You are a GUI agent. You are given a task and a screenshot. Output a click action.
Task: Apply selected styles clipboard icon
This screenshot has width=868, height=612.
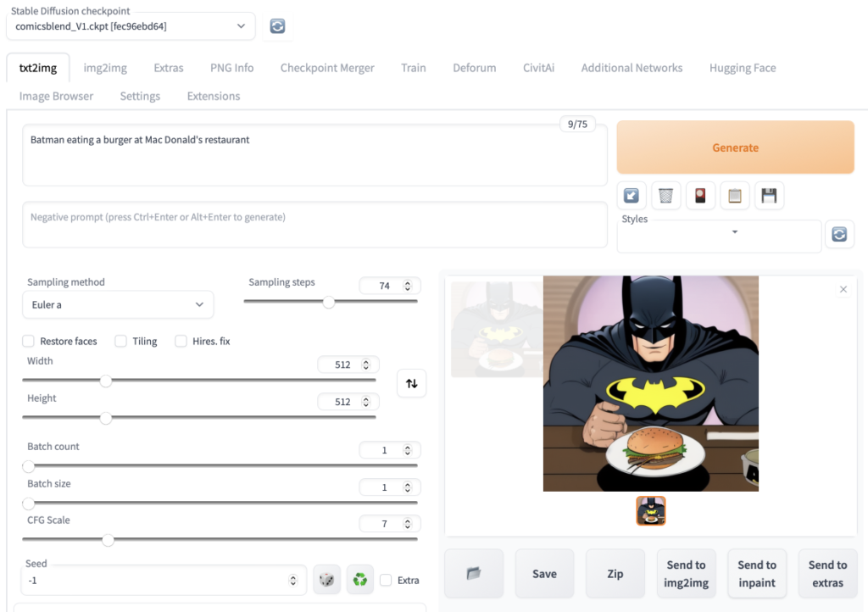(735, 195)
